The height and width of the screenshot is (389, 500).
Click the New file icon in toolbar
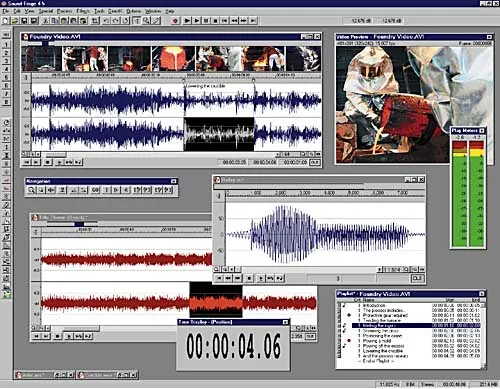tap(6, 21)
